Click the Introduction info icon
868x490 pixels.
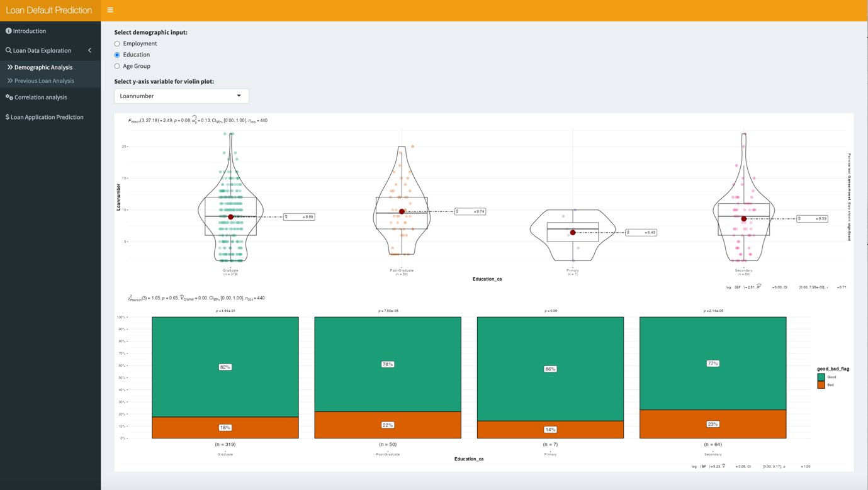coord(9,31)
